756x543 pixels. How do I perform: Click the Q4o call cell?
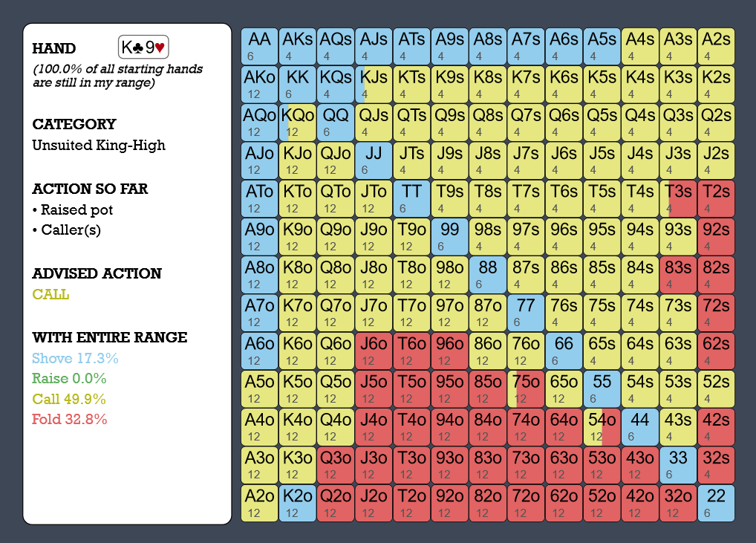[336, 427]
